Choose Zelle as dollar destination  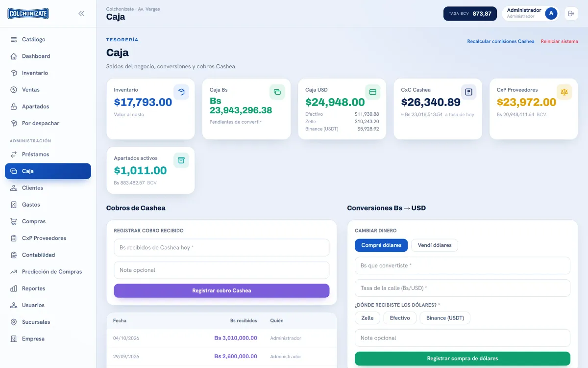(x=367, y=318)
